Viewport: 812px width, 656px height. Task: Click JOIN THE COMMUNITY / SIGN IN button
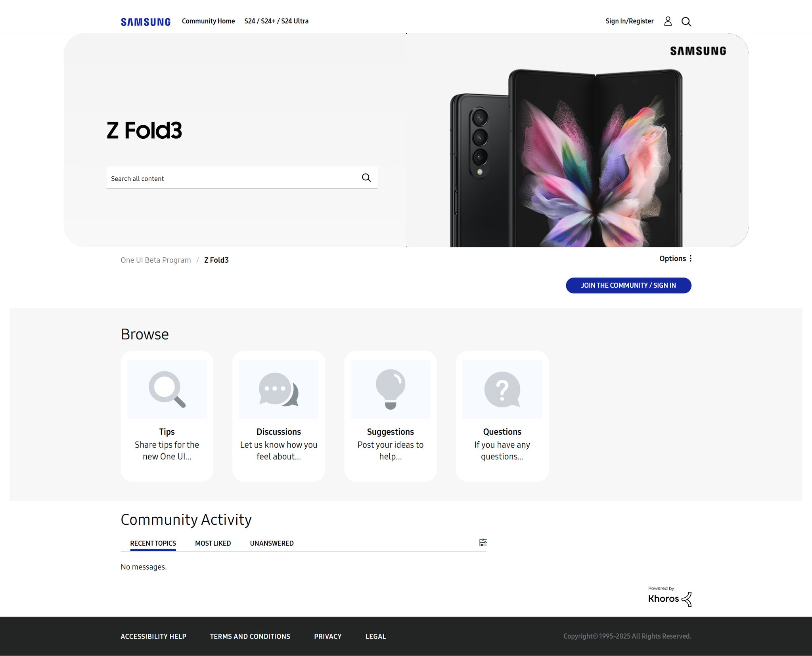tap(628, 285)
